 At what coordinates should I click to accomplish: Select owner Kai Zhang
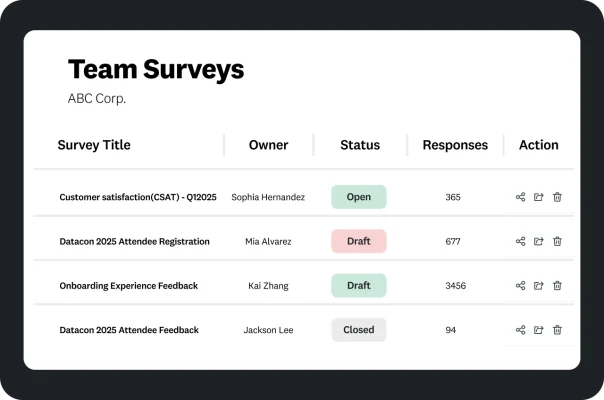click(268, 286)
